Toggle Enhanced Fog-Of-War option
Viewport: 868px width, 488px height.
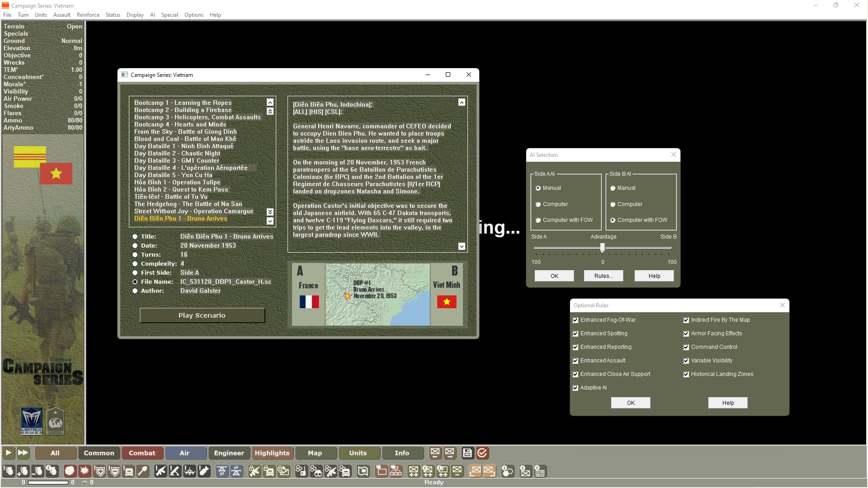click(x=576, y=319)
